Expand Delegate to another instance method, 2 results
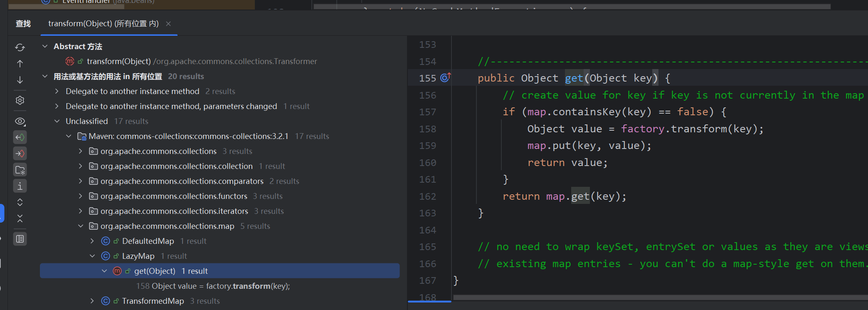The height and width of the screenshot is (310, 868). click(57, 91)
